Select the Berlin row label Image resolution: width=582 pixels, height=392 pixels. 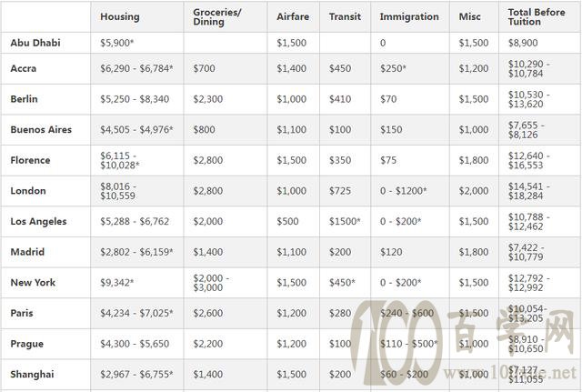point(24,99)
